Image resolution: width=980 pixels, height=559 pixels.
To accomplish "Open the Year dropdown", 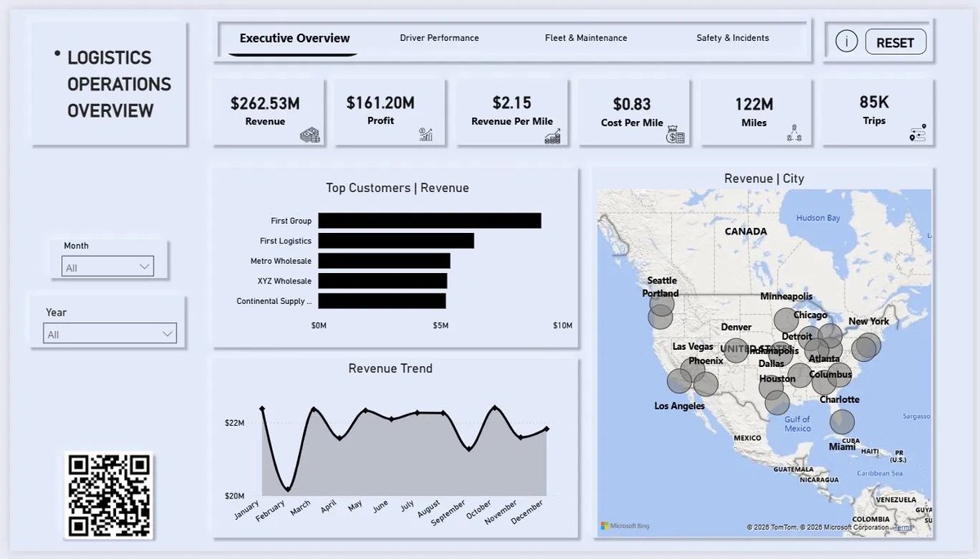I will coord(109,334).
